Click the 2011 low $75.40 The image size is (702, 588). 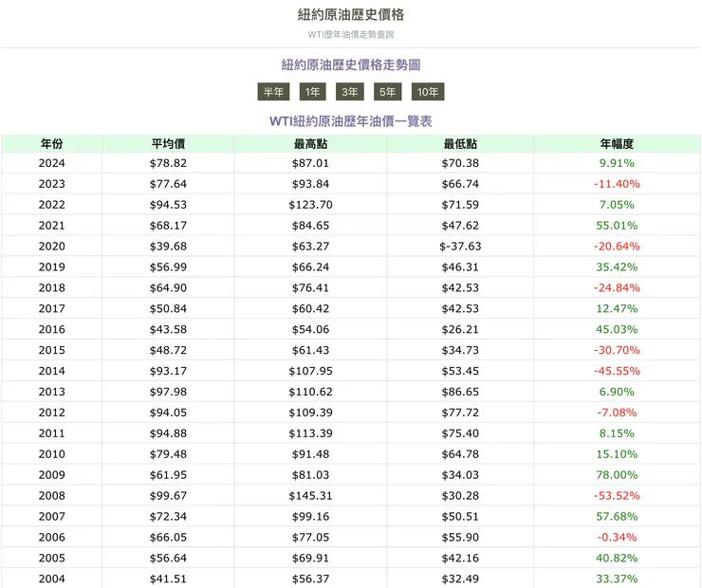[x=460, y=433]
